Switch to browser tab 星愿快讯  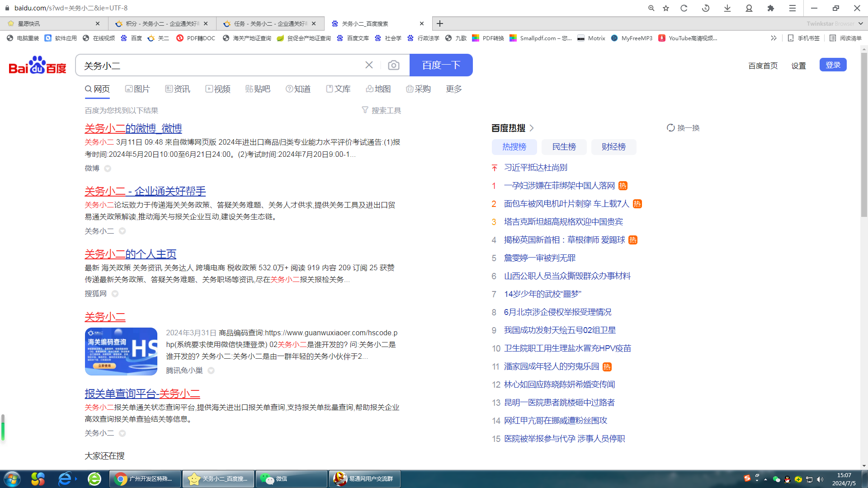tap(53, 23)
